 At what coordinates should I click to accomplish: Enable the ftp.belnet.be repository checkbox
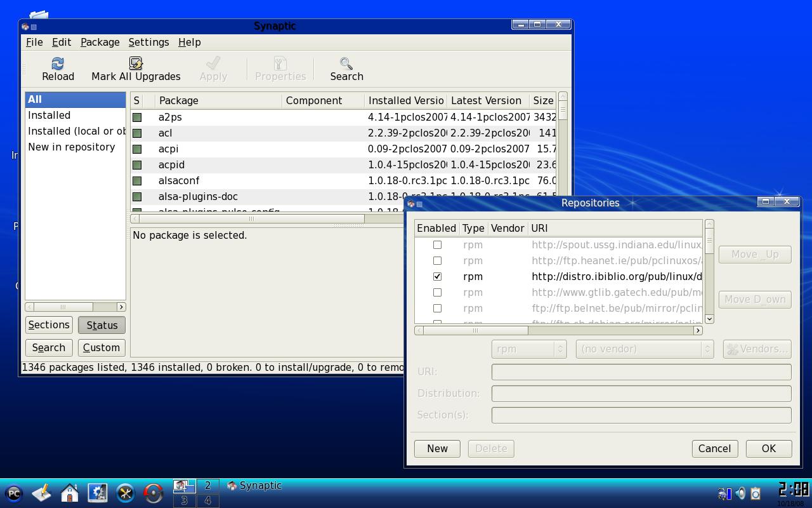click(437, 309)
